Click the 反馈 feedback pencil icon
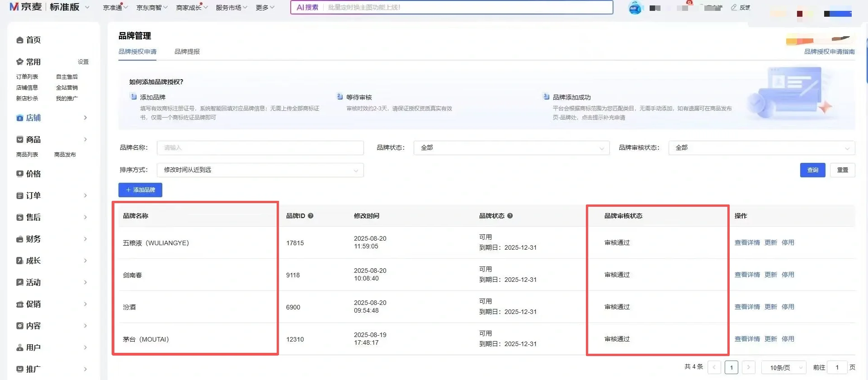 click(x=734, y=7)
